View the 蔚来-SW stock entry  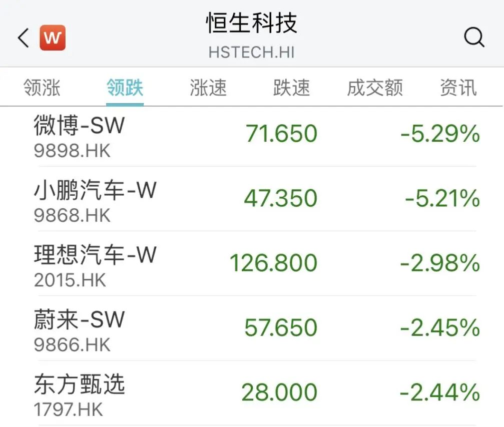(79, 328)
